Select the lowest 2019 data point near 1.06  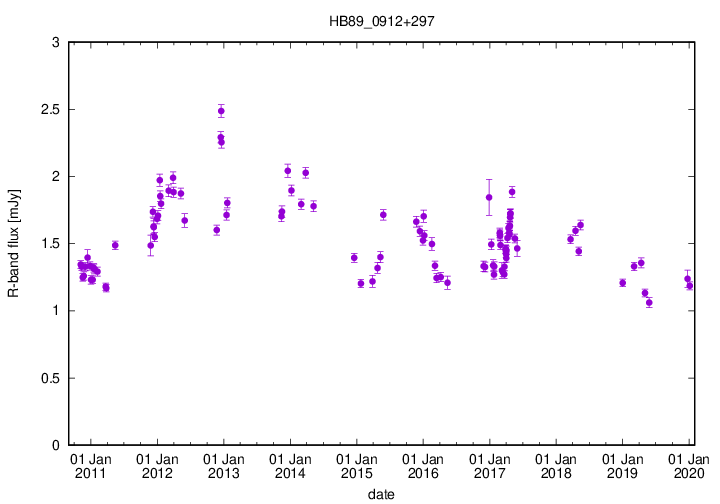649,302
